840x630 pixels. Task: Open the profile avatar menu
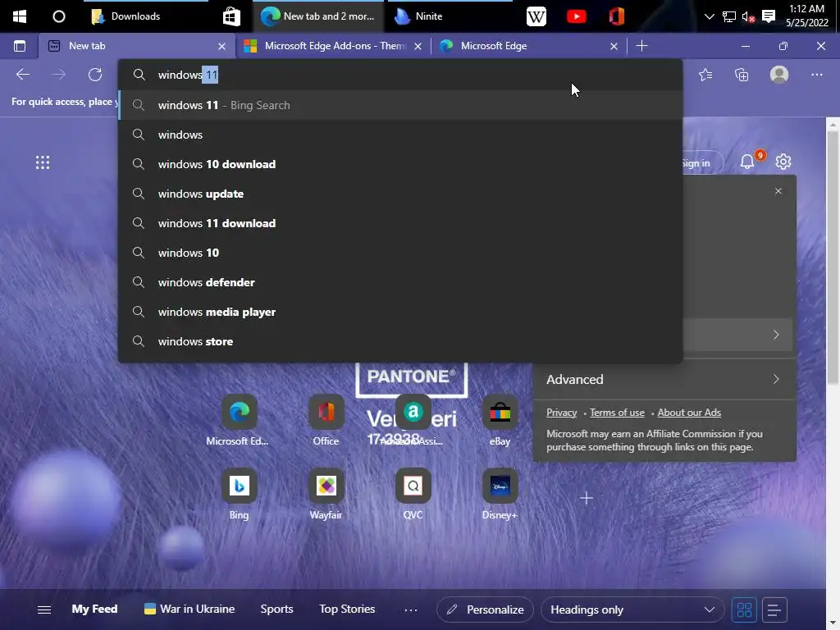pos(779,75)
